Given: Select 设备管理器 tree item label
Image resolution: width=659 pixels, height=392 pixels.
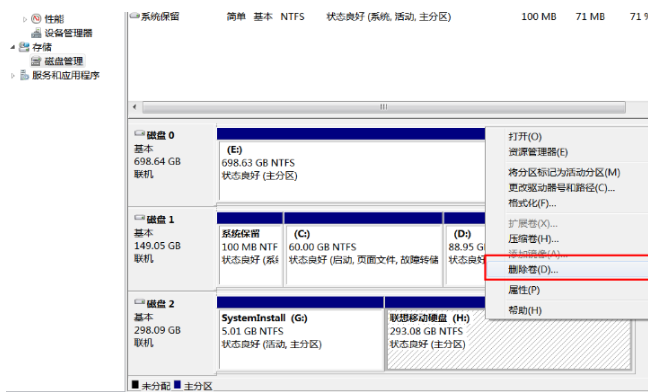Looking at the screenshot, I should click(69, 33).
